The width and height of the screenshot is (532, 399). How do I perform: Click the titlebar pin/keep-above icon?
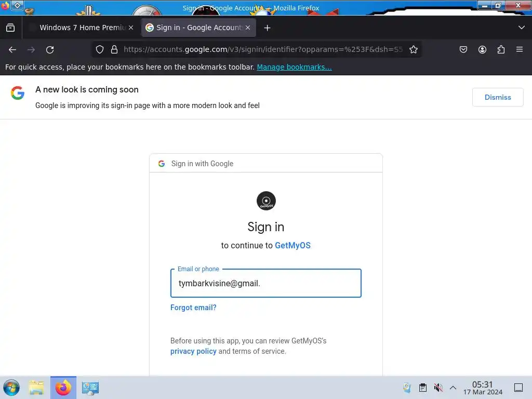tap(18, 5)
